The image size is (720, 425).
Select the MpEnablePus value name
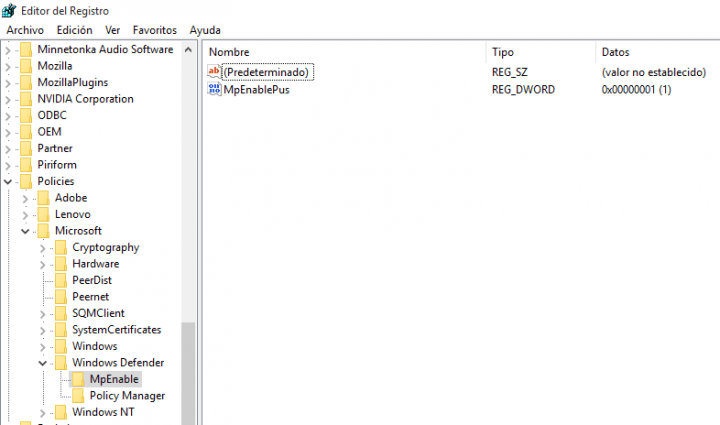pos(256,89)
